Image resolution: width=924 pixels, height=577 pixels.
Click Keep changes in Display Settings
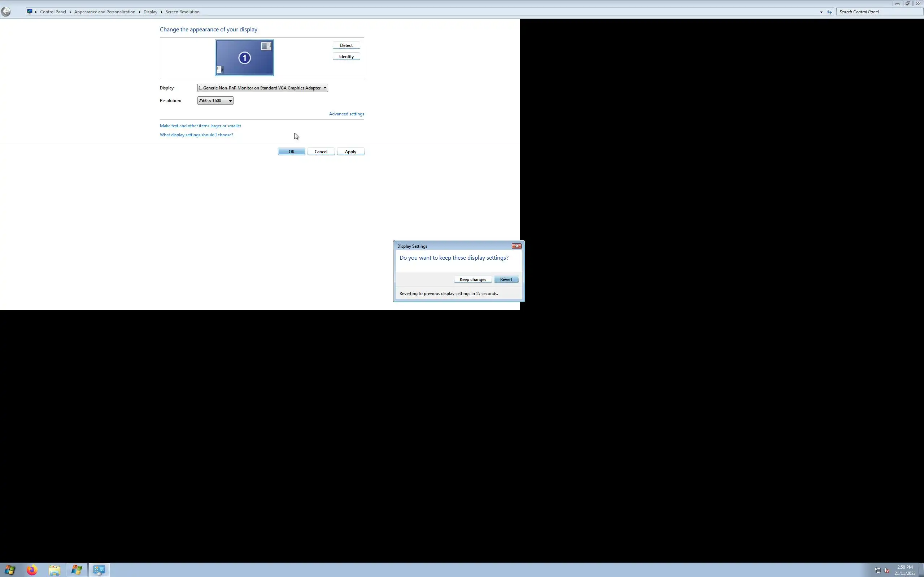[473, 279]
